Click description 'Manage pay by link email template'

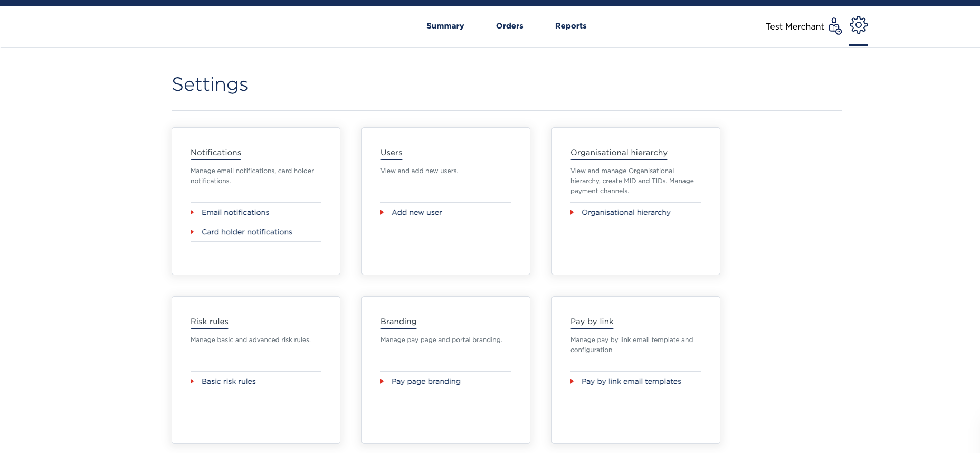[x=632, y=345]
